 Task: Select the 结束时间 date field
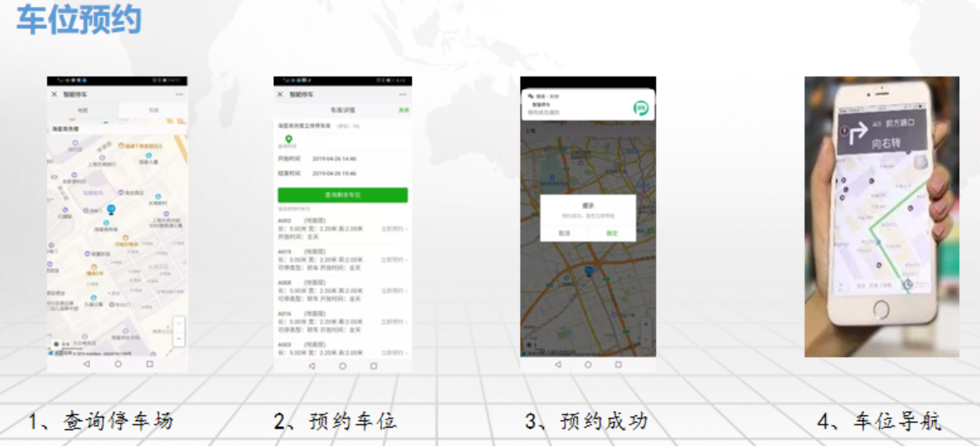(x=334, y=174)
